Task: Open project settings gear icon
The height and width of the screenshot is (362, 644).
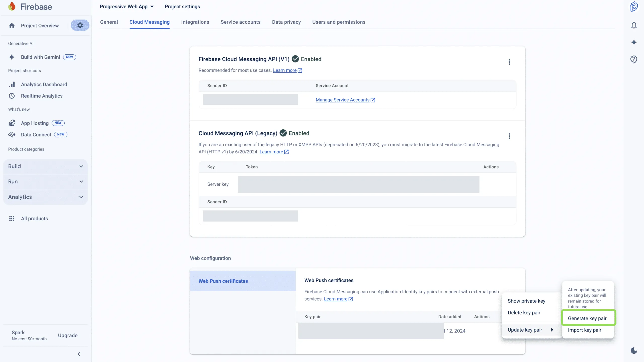Action: 80,25
